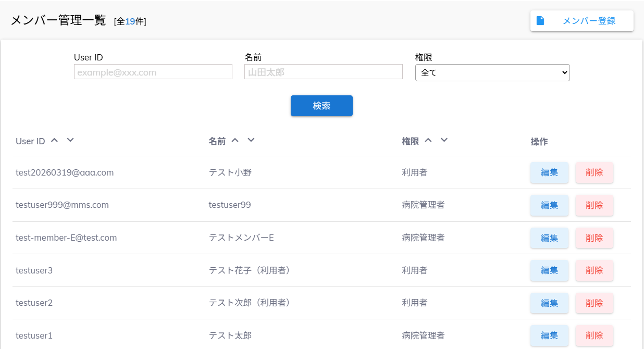The width and height of the screenshot is (644, 349).
Task: Sort 権限 column descending arrow
Action: (x=444, y=140)
